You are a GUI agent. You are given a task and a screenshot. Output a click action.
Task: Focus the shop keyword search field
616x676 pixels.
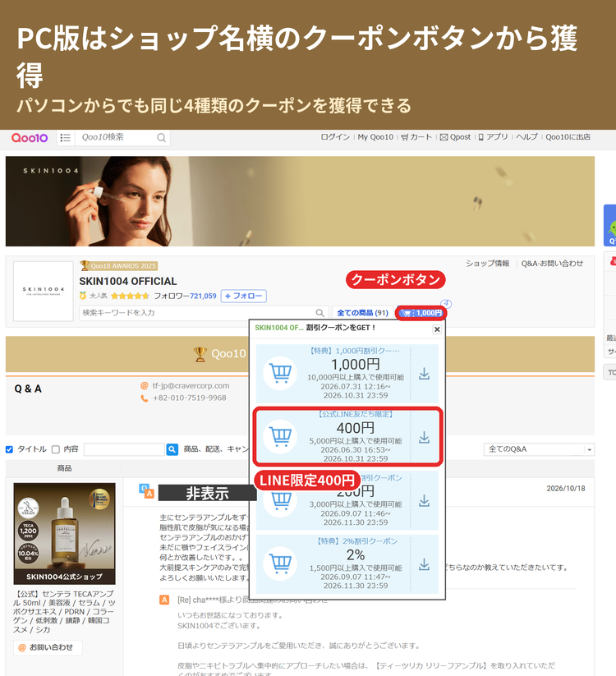tap(196, 313)
